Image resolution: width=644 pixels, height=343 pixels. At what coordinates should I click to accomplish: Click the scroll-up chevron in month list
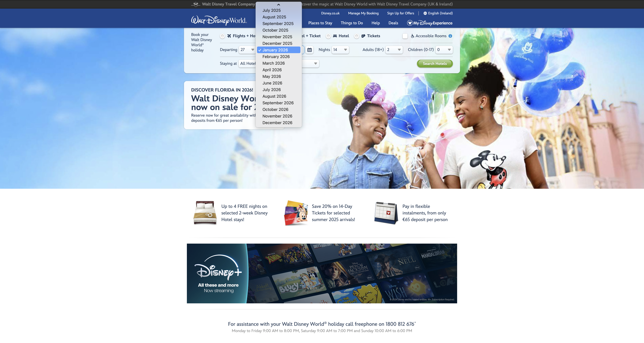pos(278,5)
